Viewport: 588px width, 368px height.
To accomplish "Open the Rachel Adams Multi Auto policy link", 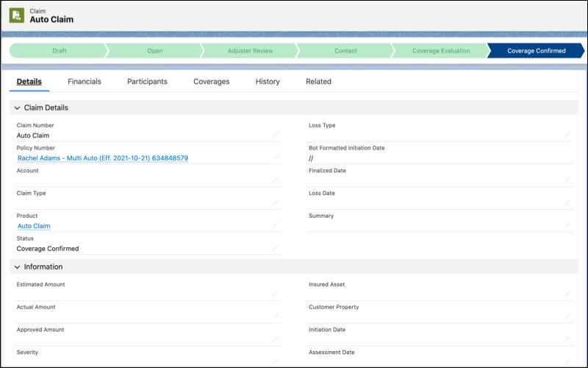I will pos(103,158).
